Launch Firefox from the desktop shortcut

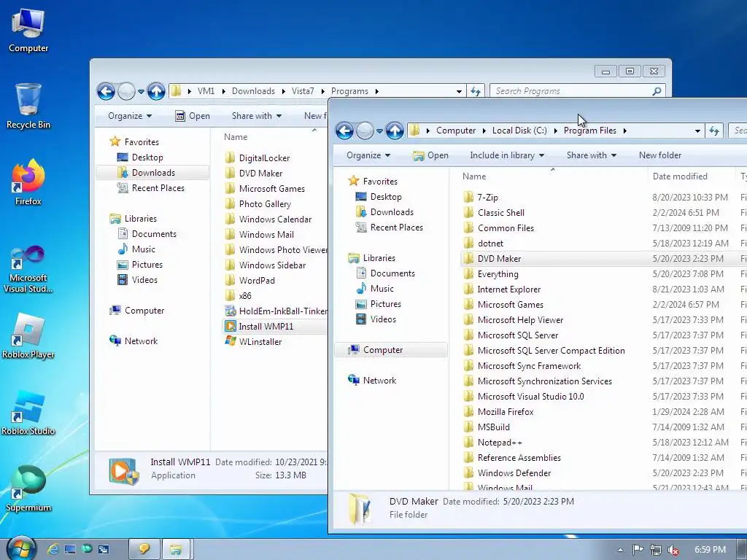pos(28,183)
